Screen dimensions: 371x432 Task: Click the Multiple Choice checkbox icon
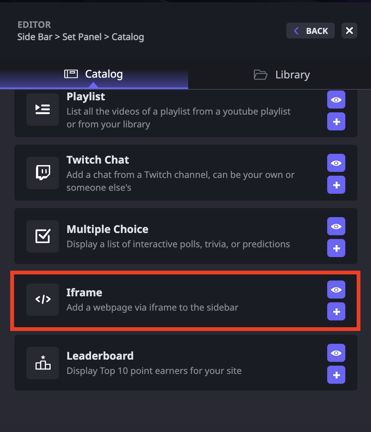click(43, 236)
